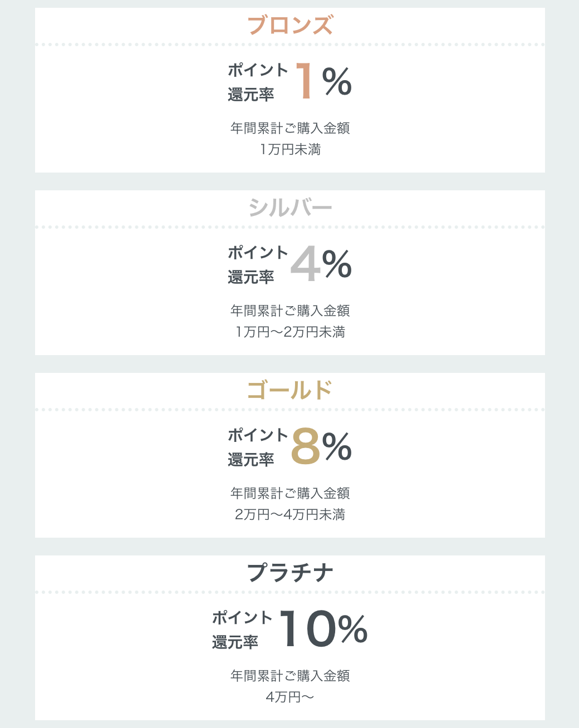Click the シルバー rank heading
The width and height of the screenshot is (579, 728).
290,208
